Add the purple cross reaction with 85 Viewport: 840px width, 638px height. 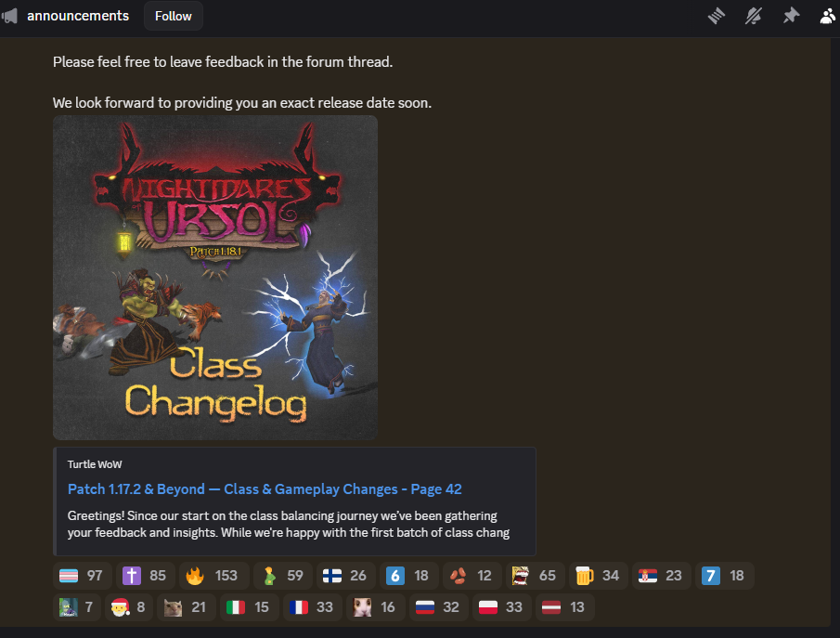click(x=145, y=576)
